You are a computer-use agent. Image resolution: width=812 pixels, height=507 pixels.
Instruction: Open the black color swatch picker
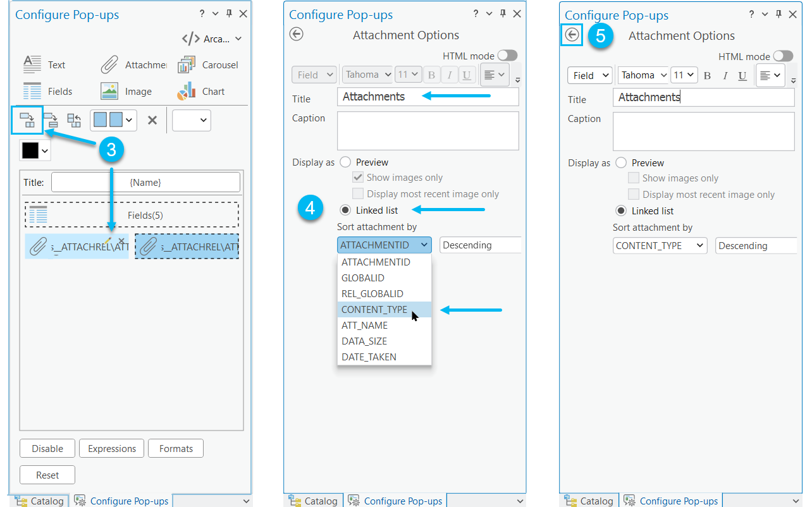coord(35,150)
